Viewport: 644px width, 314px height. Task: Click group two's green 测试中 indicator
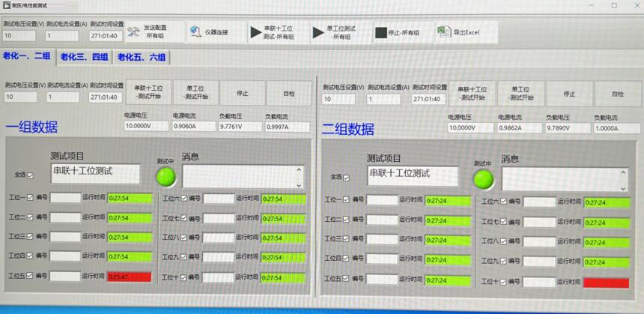click(482, 179)
